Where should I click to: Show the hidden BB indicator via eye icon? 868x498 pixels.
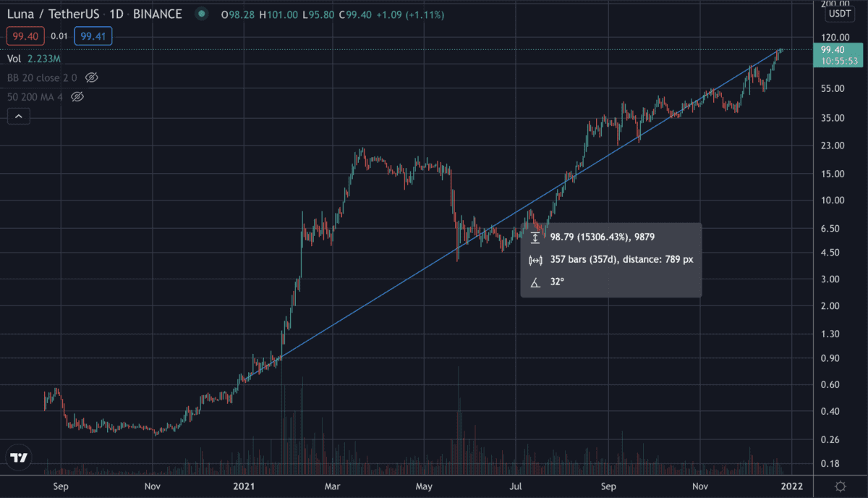point(91,77)
